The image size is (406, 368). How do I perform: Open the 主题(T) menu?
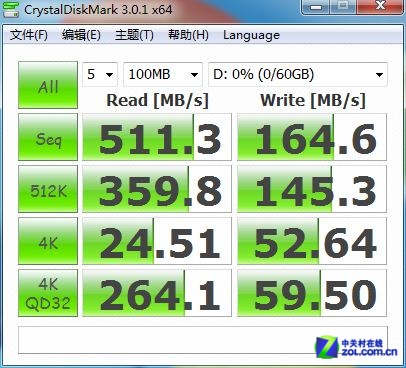(134, 35)
